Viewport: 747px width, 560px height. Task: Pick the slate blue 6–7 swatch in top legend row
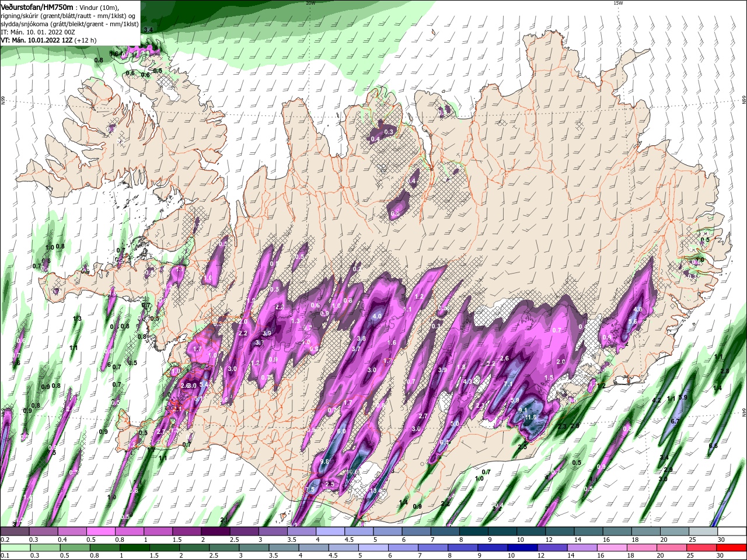click(x=415, y=531)
